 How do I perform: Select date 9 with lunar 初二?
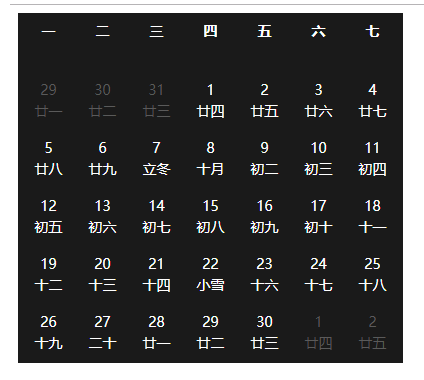coord(264,159)
